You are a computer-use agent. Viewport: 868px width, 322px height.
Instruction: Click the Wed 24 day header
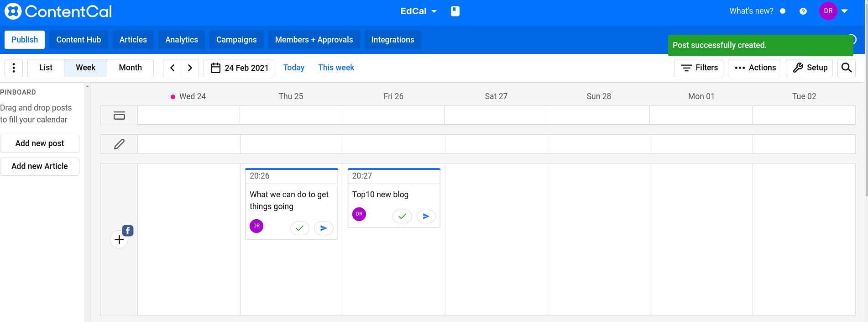click(x=193, y=96)
